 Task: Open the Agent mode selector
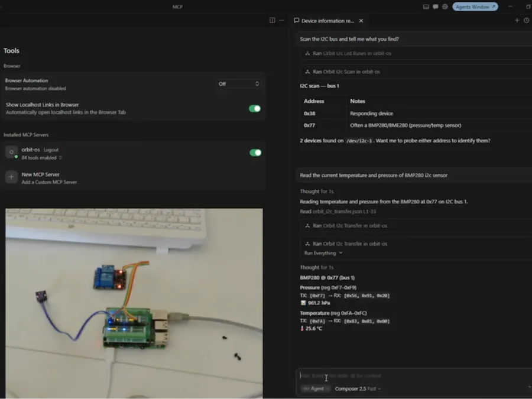pos(315,389)
